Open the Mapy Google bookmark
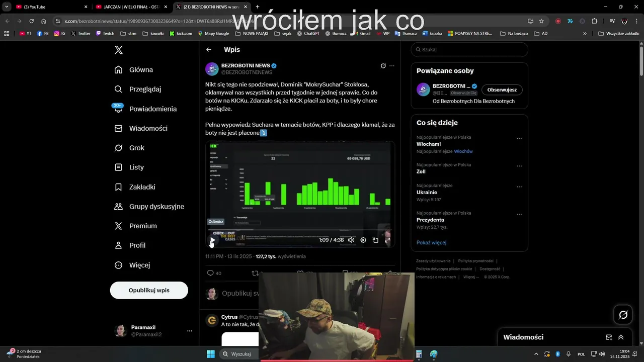 (213, 34)
